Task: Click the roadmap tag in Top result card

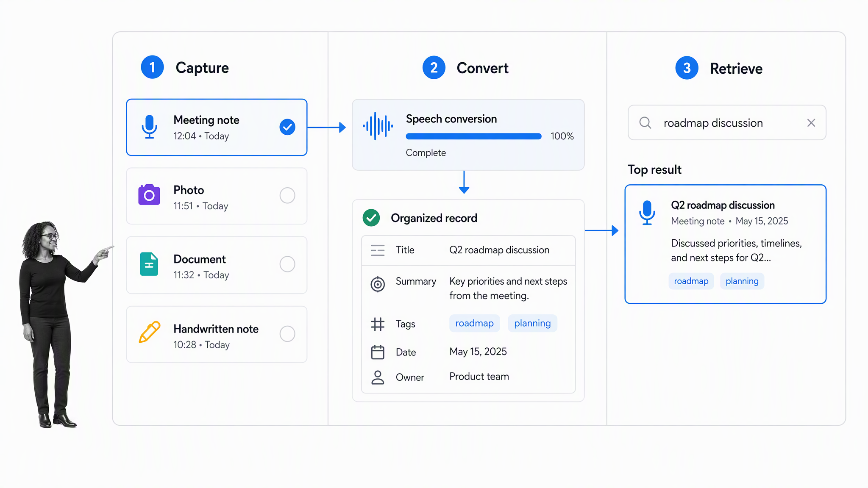Action: [691, 281]
